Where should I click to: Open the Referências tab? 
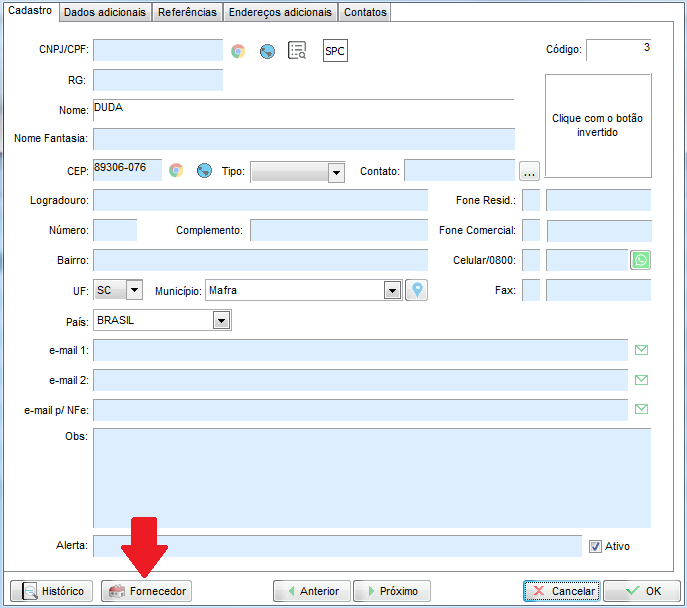[187, 12]
